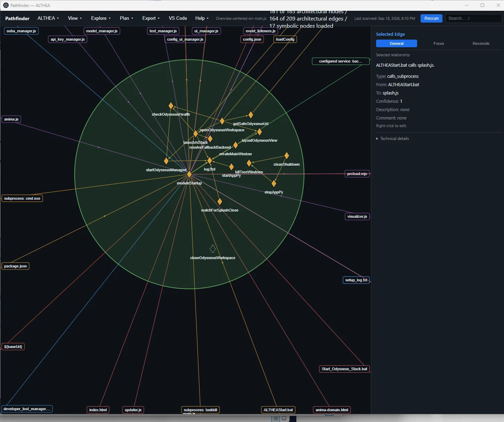The height and width of the screenshot is (422, 504).
Task: Click the log2txt diamond node
Action: click(210, 160)
